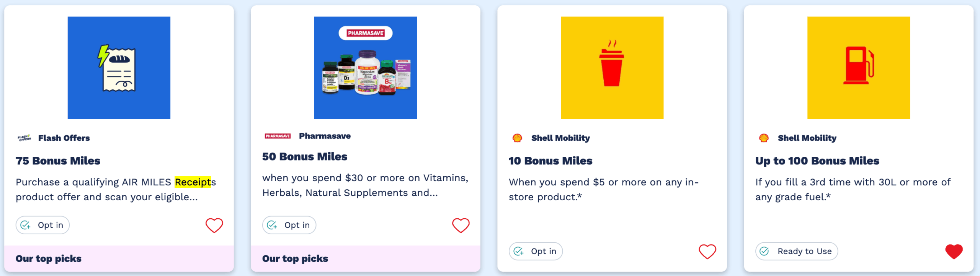This screenshot has height=276, width=980.
Task: Open the receipt lightning bolt offer image
Action: pos(119,68)
